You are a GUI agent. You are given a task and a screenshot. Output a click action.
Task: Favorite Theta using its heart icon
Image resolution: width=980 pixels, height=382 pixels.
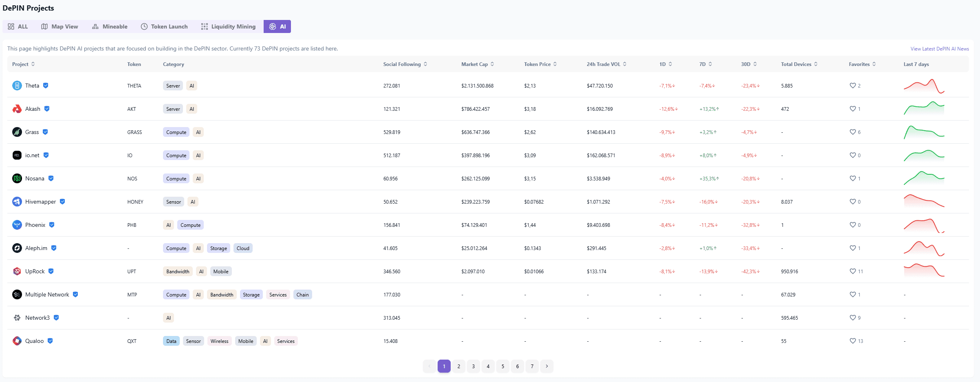(852, 86)
